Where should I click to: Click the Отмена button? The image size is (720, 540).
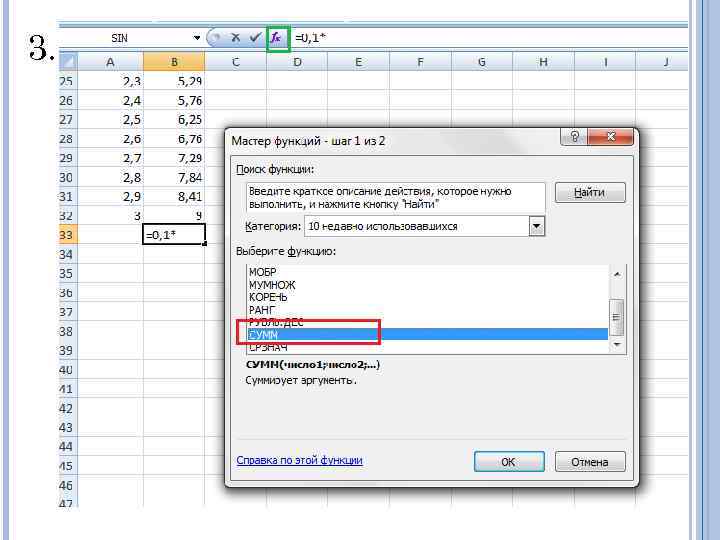click(590, 461)
